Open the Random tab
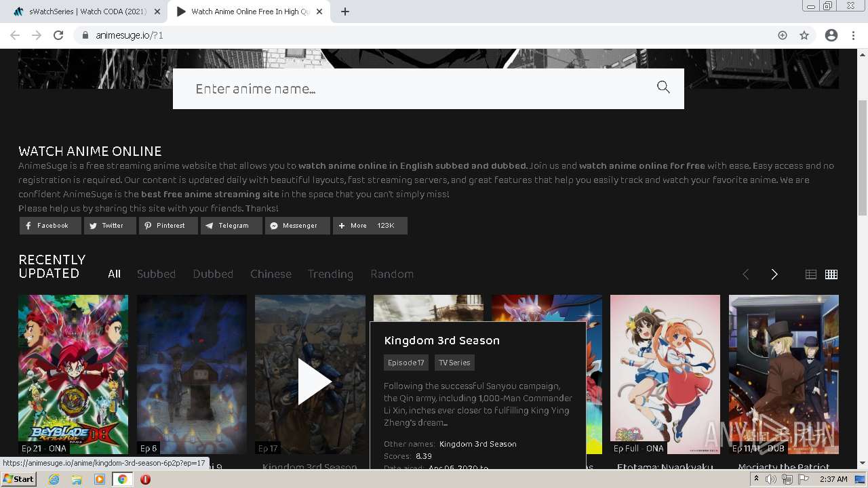 [x=392, y=274]
